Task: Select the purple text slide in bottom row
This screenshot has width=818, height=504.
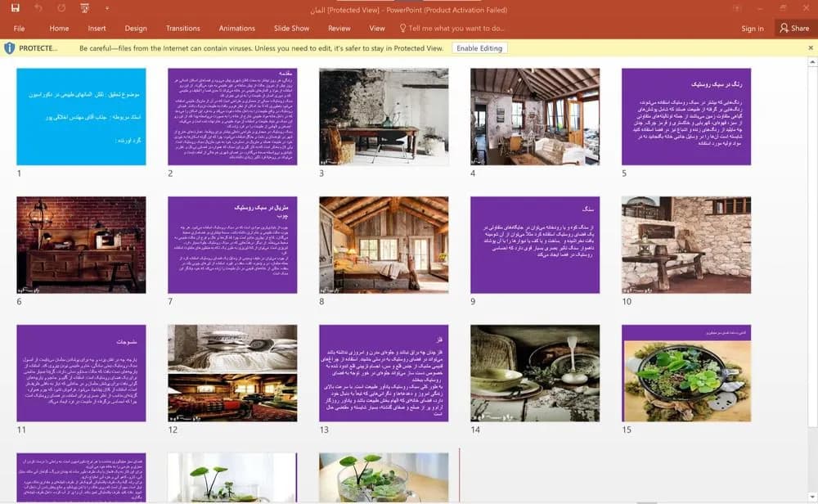Action: [x=81, y=477]
